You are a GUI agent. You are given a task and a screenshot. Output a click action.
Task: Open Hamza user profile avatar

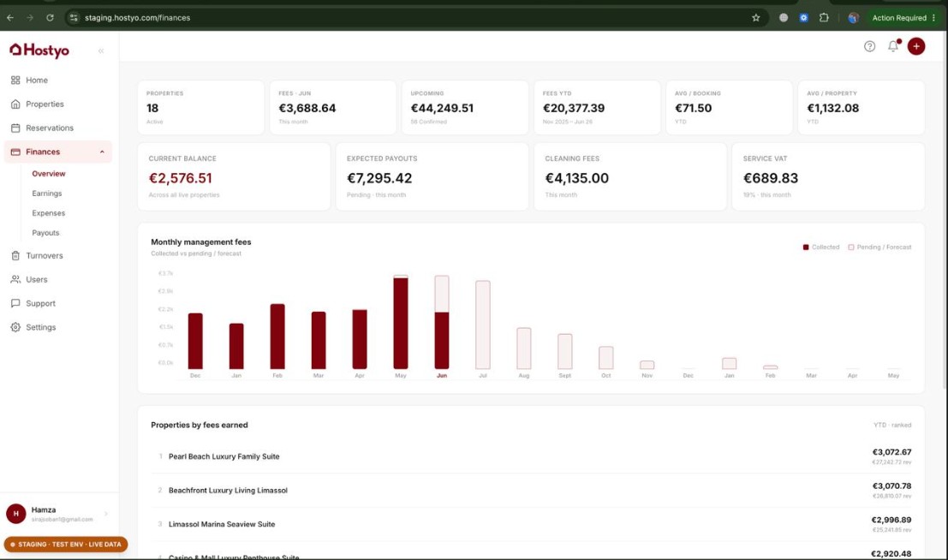click(15, 514)
